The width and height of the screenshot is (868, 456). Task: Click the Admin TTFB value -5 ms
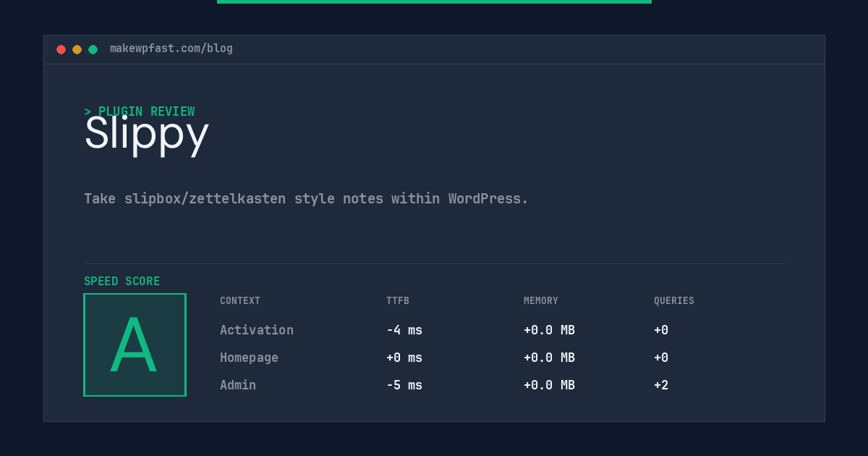(x=404, y=385)
